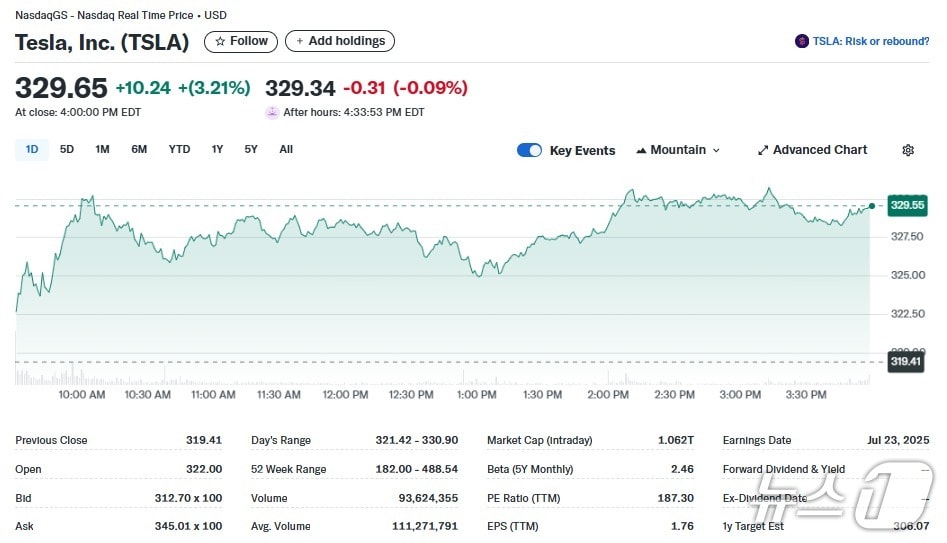Click the purple TSLA research icon
Screen dimensions: 947x543
(801, 41)
